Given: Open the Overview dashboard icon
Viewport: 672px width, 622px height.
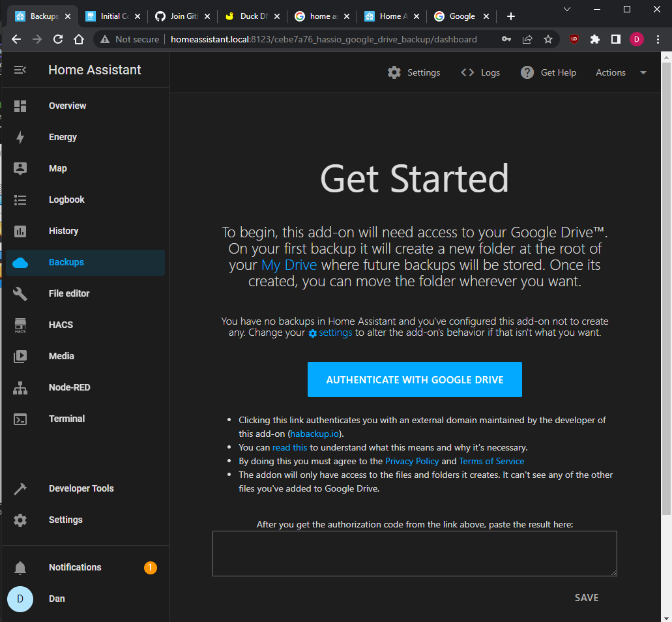Looking at the screenshot, I should tap(20, 106).
